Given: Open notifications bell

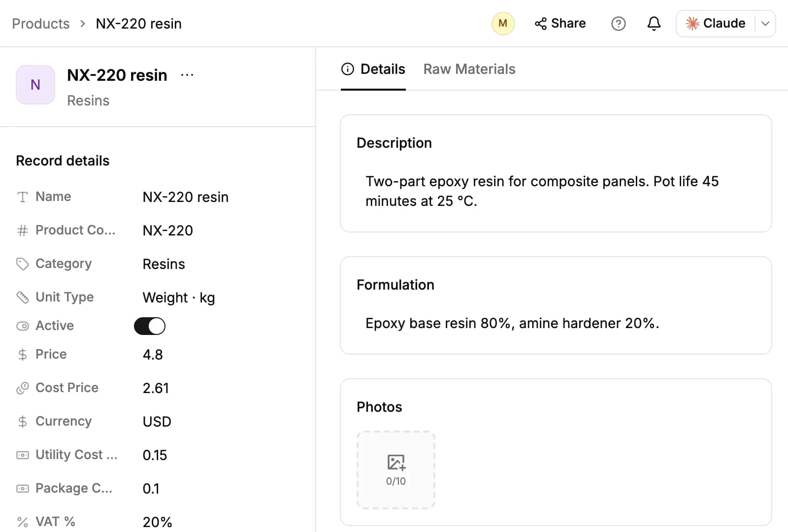Looking at the screenshot, I should [x=654, y=24].
